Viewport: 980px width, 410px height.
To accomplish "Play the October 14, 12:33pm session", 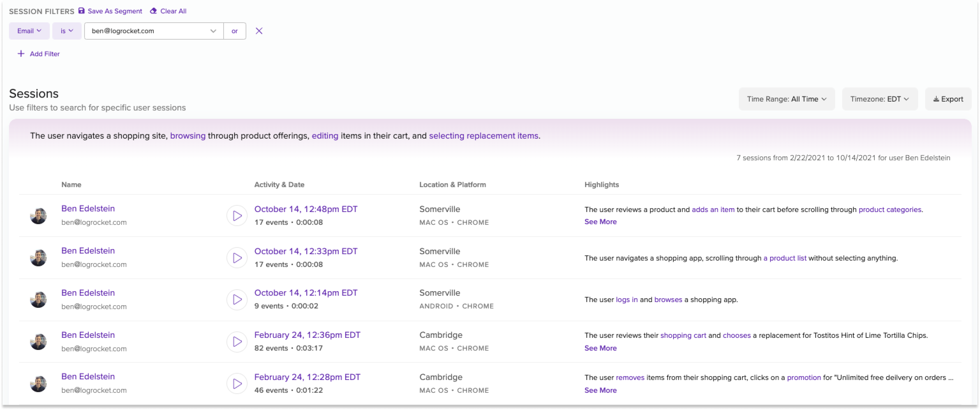I will tap(237, 258).
